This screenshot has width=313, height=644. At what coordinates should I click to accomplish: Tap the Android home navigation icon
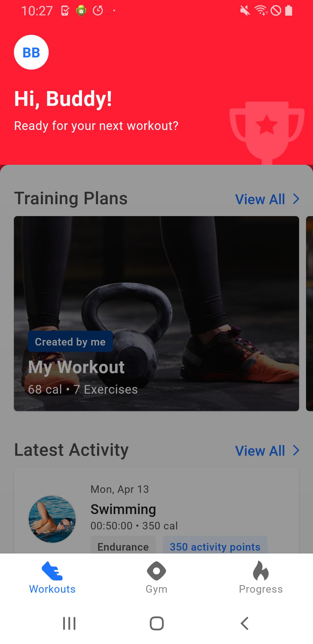[157, 623]
